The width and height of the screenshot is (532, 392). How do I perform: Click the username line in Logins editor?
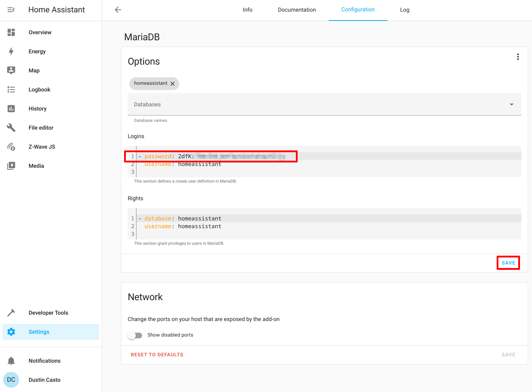coord(329,164)
